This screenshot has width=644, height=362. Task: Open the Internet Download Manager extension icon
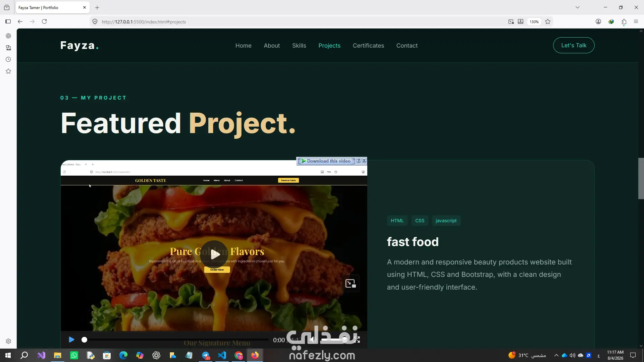click(611, 21)
